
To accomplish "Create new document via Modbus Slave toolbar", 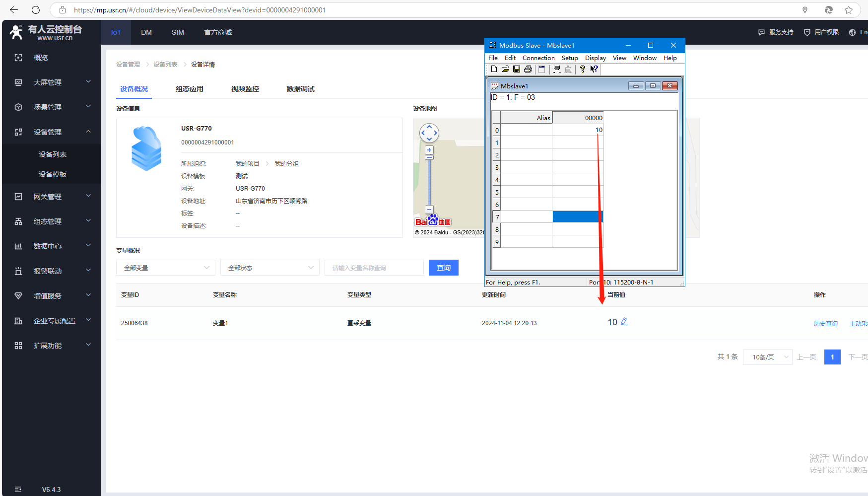I will [494, 69].
